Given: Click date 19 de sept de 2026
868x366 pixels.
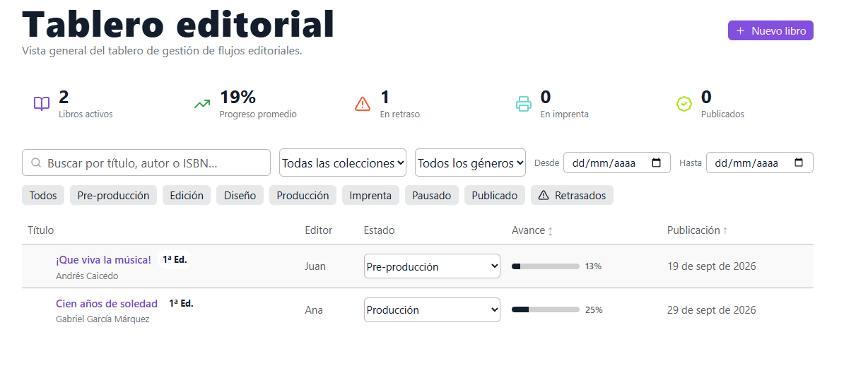Looking at the screenshot, I should (712, 266).
